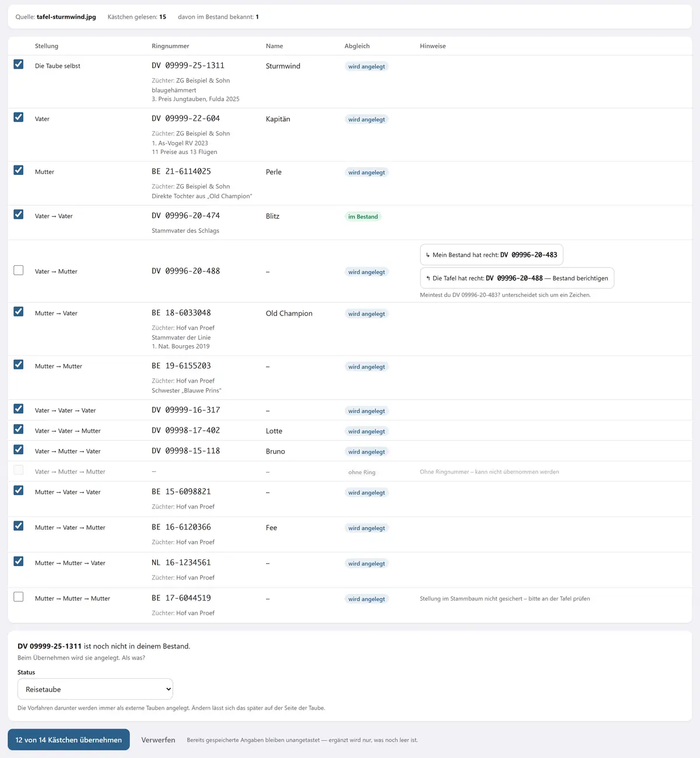This screenshot has height=758, width=700.
Task: Click the 'Stammvater des Schlags' note
Action: [x=185, y=231]
